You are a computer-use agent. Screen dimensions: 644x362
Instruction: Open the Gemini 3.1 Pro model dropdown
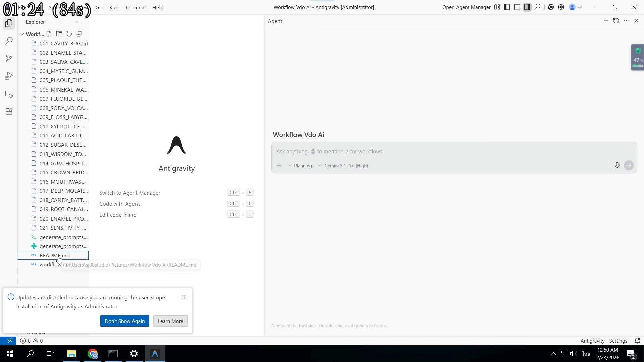(343, 165)
